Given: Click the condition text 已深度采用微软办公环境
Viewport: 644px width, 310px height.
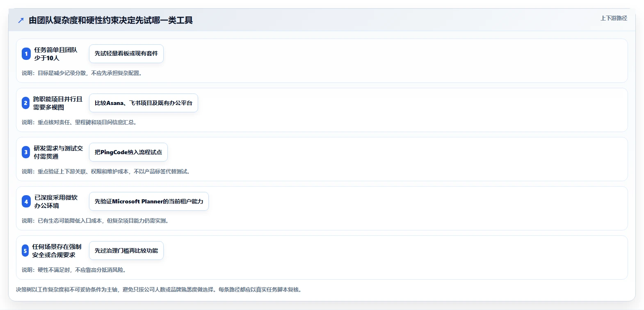Looking at the screenshot, I should tap(56, 201).
